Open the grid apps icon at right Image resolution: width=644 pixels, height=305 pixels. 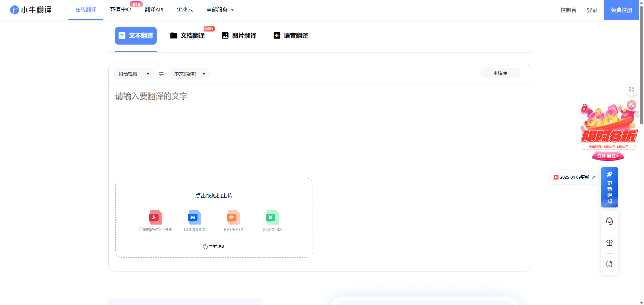pos(631,89)
